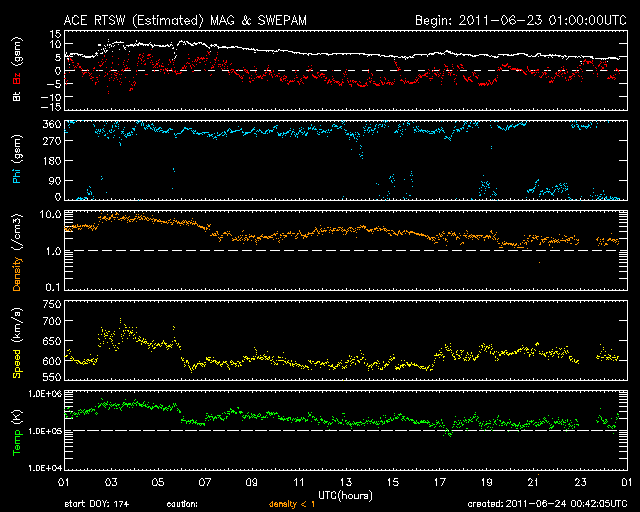The image size is (640, 512).
Task: Click the blue Phi (gsm) axis label
Action: coord(17,164)
